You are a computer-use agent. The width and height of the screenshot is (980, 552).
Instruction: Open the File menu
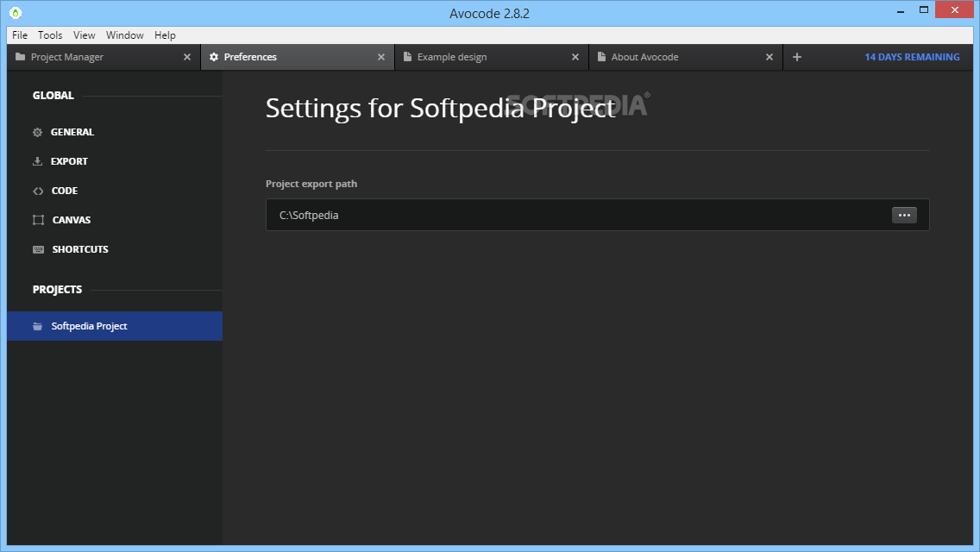pyautogui.click(x=20, y=35)
